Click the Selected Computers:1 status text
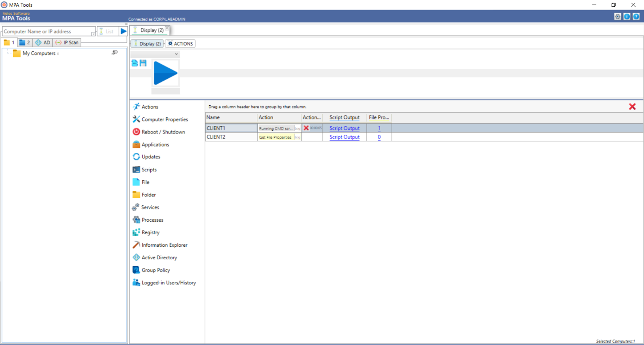644x345 pixels. (615, 341)
